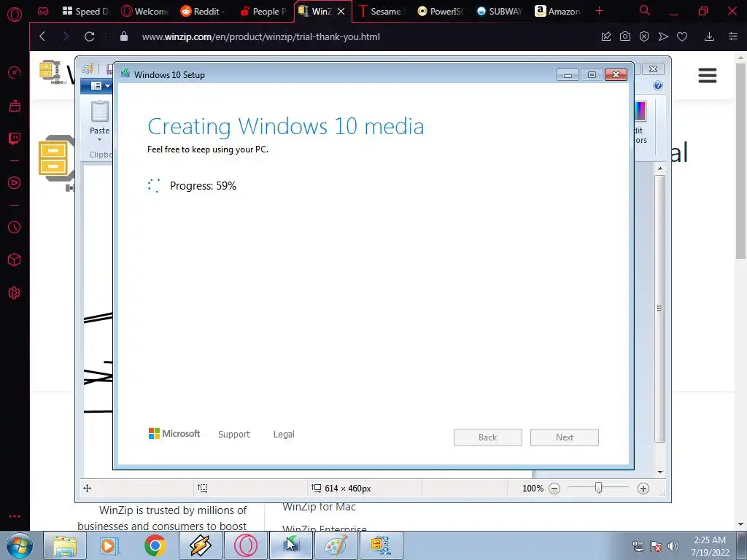The height and width of the screenshot is (560, 747).
Task: Open GX Control speedometer icon
Action: (x=15, y=73)
